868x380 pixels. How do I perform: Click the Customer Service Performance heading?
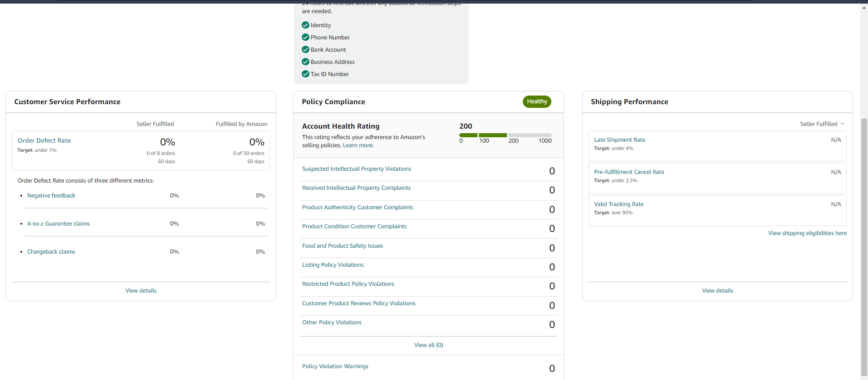[x=68, y=101]
